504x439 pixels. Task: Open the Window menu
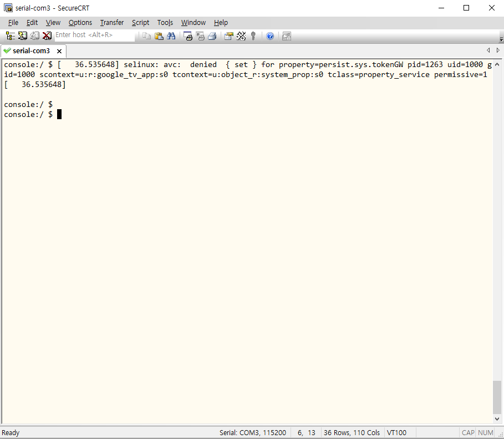[194, 23]
